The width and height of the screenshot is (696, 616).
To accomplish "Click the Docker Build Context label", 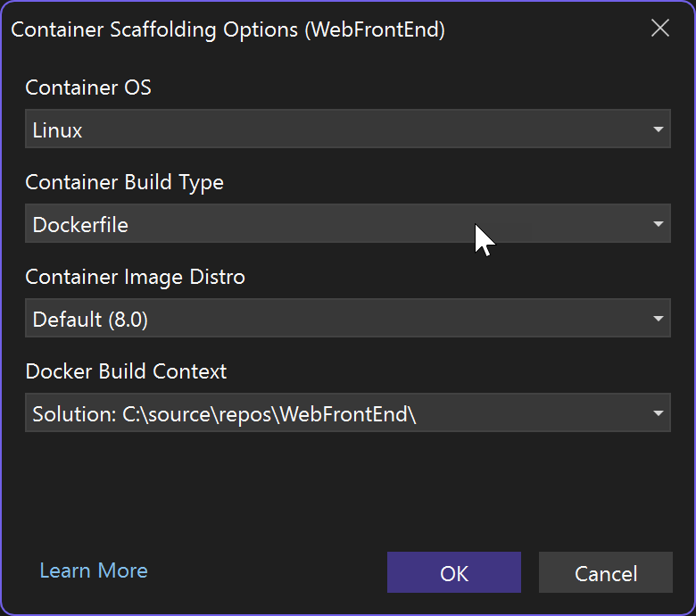I will pyautogui.click(x=126, y=371).
